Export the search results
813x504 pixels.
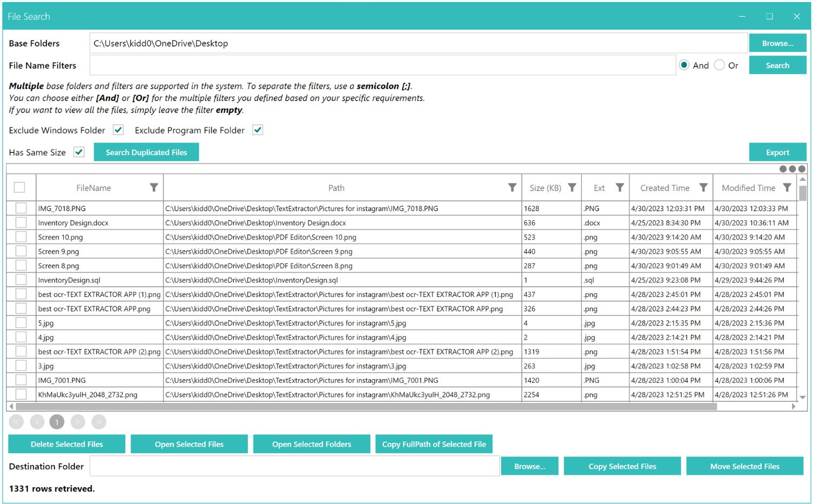pyautogui.click(x=777, y=152)
